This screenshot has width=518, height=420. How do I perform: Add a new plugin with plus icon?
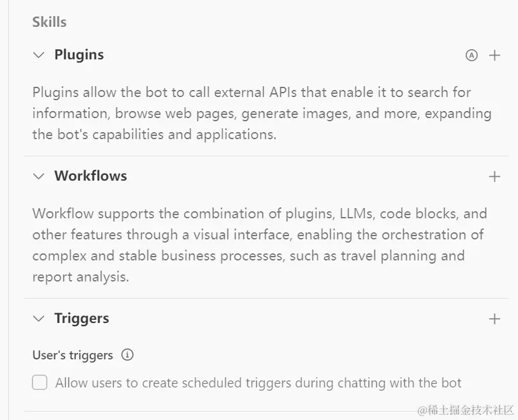pyautogui.click(x=494, y=56)
